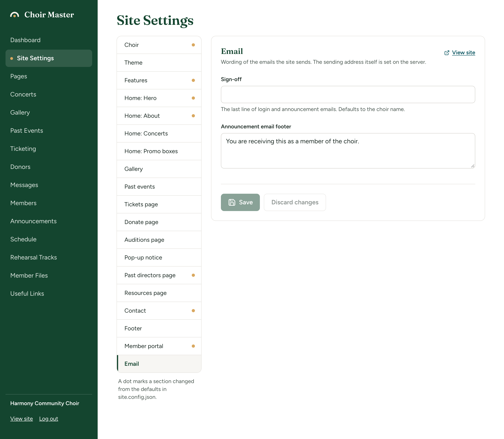The image size is (504, 439).
Task: Open Useful Links in the sidebar
Action: pyautogui.click(x=49, y=294)
